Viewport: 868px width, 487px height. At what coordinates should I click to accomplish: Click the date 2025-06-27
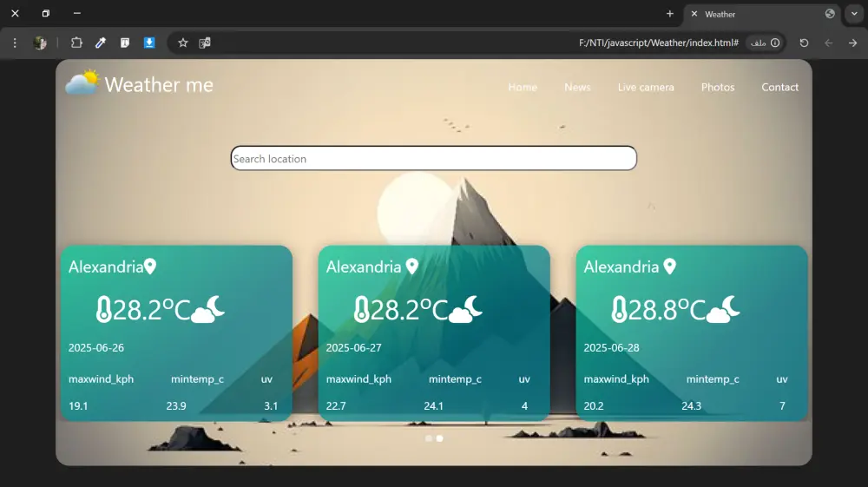pos(354,347)
